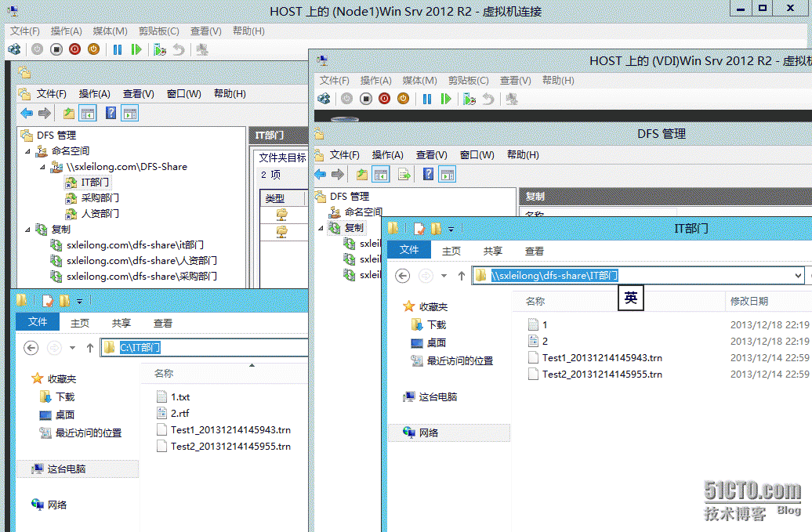Open the 窗口(W) menu in the VDI DFS management console

[477, 154]
